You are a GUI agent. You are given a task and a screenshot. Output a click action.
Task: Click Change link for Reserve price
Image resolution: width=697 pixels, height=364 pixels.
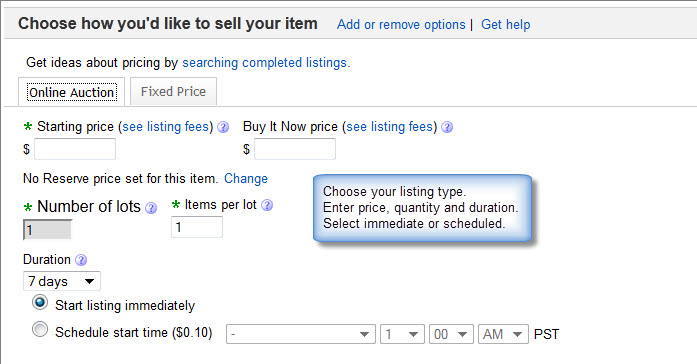246,179
